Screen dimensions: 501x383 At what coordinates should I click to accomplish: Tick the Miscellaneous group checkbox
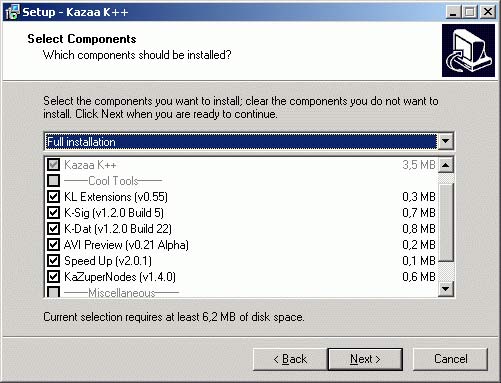(53, 292)
